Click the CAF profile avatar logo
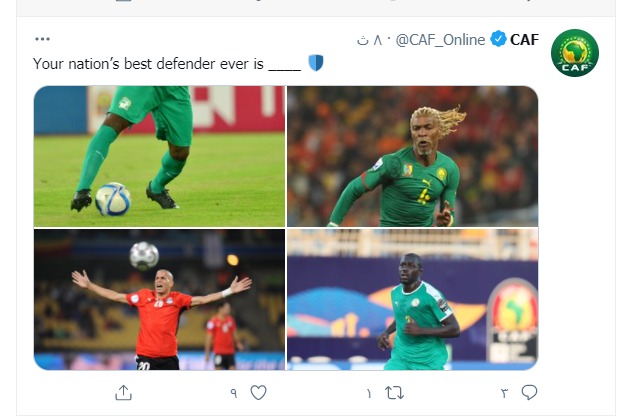 click(575, 53)
